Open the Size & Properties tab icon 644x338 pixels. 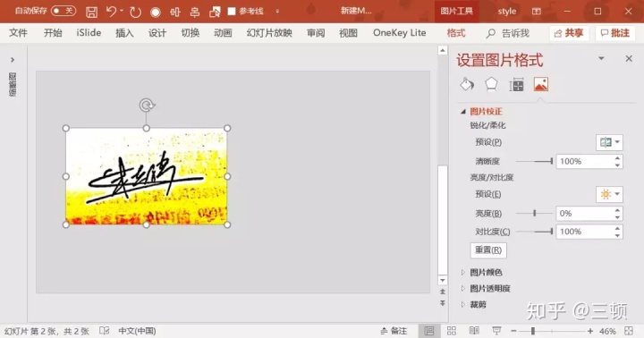(x=516, y=85)
